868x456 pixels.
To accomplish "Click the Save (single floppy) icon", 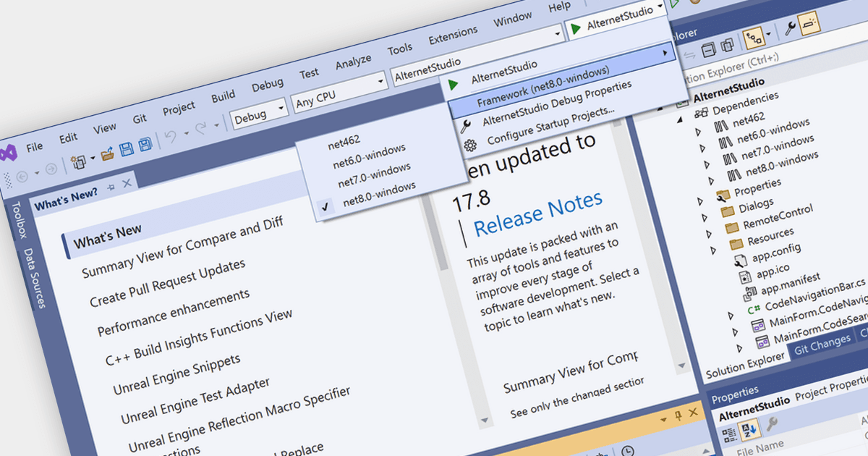I will pyautogui.click(x=127, y=150).
